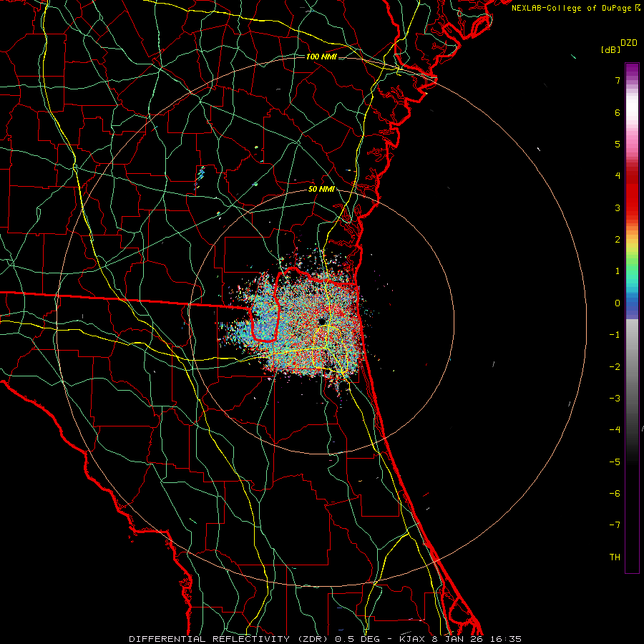Click the -5 tick label on color scale
Viewport: 644px width, 644px height.
[x=615, y=462]
